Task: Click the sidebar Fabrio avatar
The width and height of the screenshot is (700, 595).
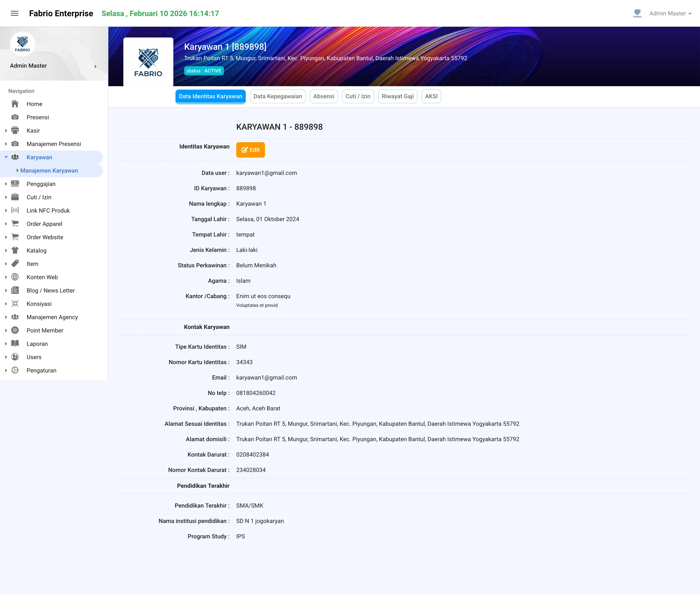Action: point(22,44)
